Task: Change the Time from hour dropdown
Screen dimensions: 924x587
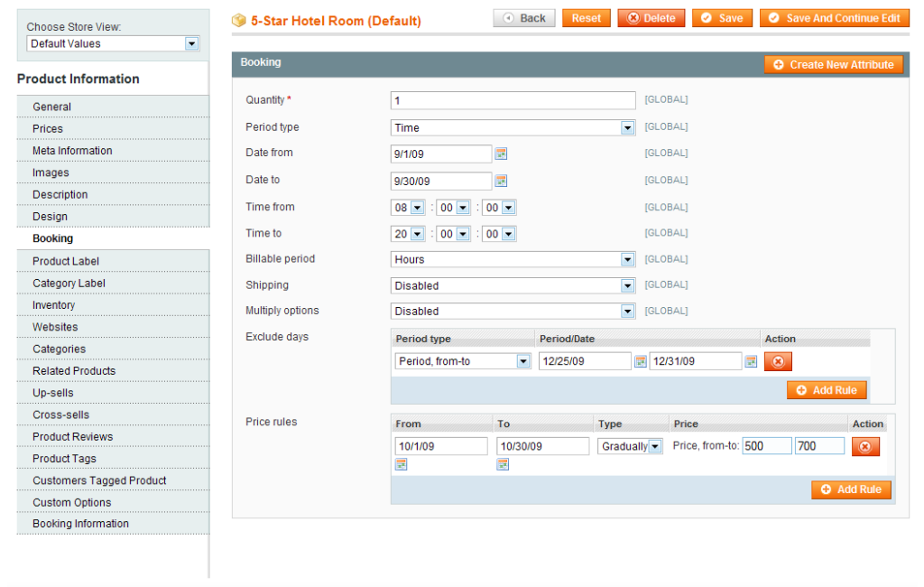Action: (x=408, y=208)
